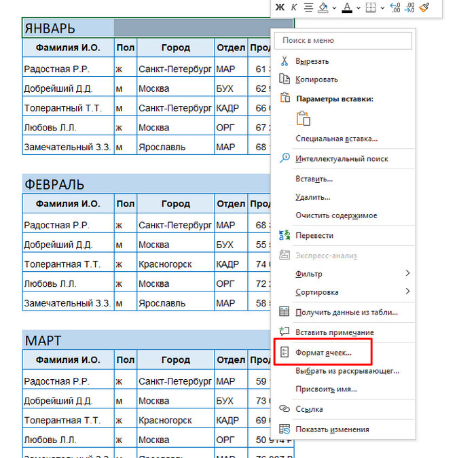Select the ЯНВАРЬ header cell
The height and width of the screenshot is (458, 476).
69,29
